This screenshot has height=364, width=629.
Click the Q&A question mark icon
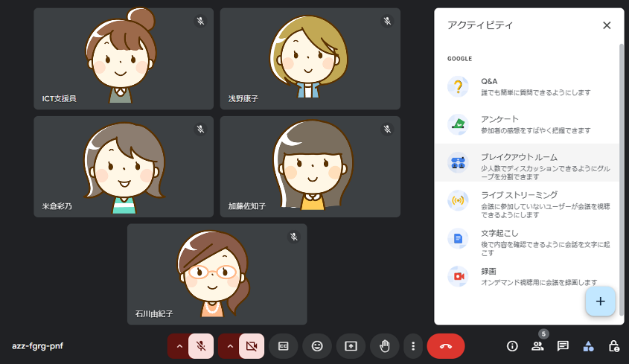(x=458, y=86)
